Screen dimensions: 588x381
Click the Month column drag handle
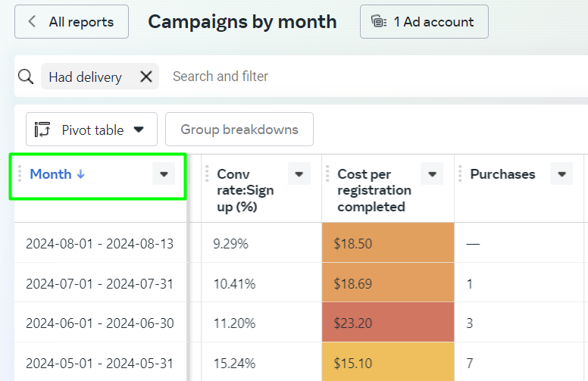tap(20, 174)
